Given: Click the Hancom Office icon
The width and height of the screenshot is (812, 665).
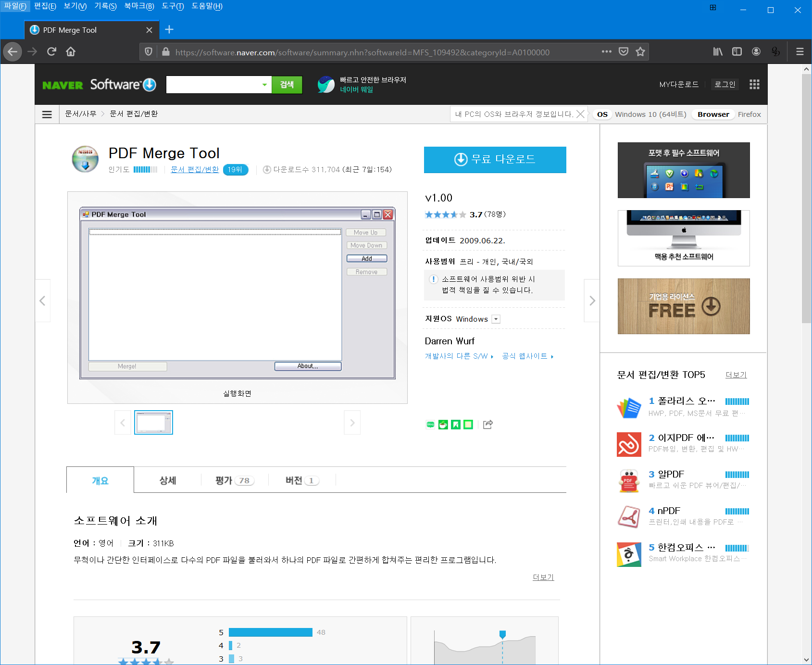Looking at the screenshot, I should pos(629,554).
